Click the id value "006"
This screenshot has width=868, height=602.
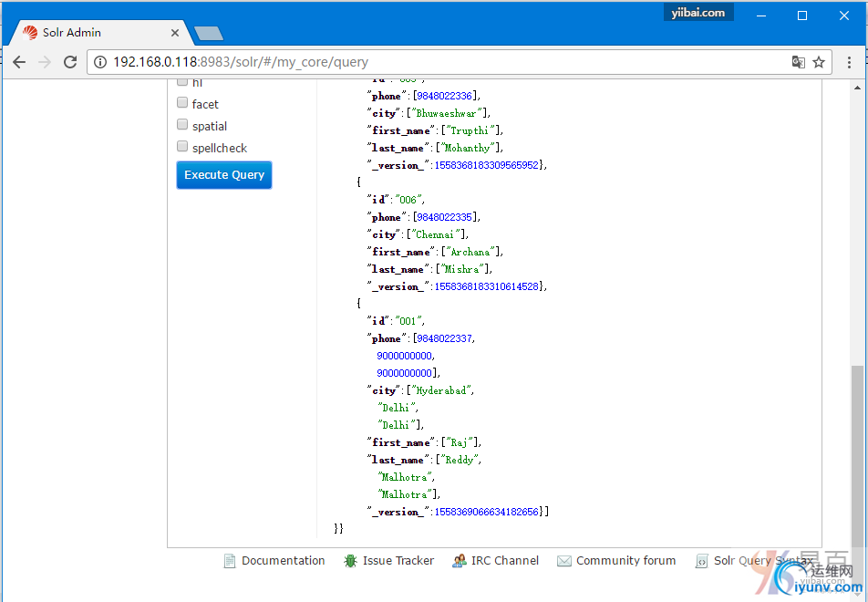(x=408, y=200)
